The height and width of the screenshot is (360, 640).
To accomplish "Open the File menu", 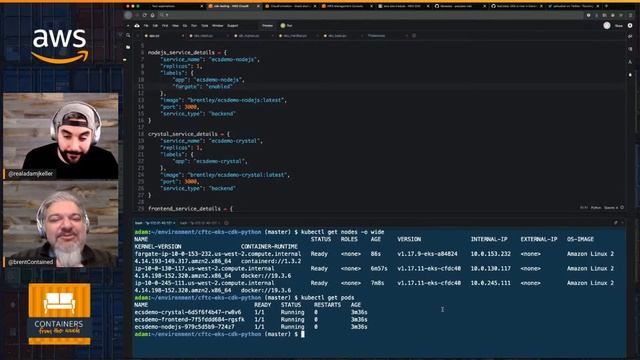I will coord(146,25).
